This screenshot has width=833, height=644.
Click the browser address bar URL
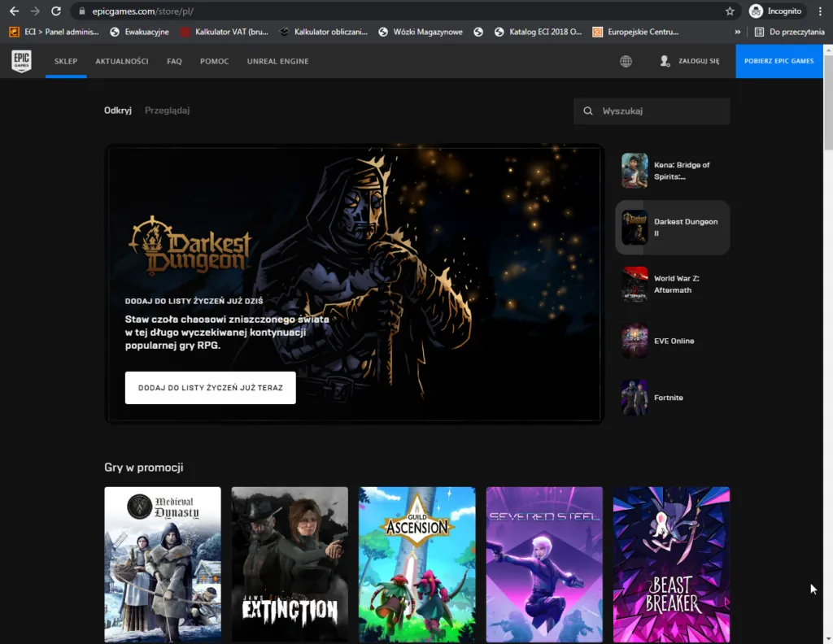click(x=142, y=11)
